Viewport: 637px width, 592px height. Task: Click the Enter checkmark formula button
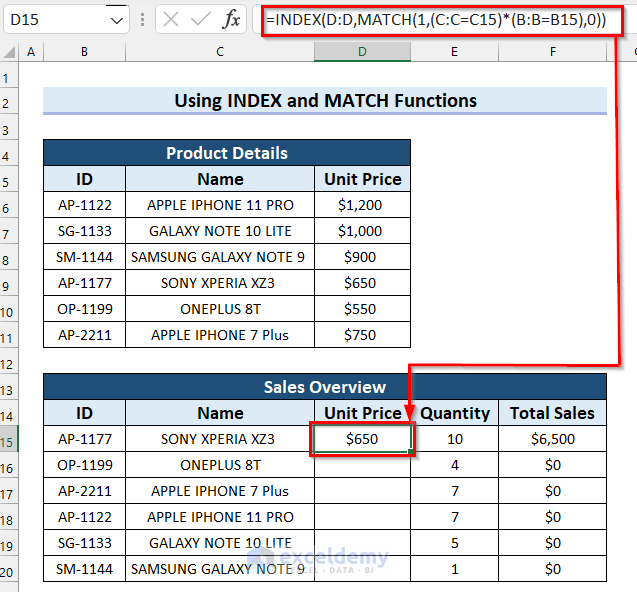(200, 19)
